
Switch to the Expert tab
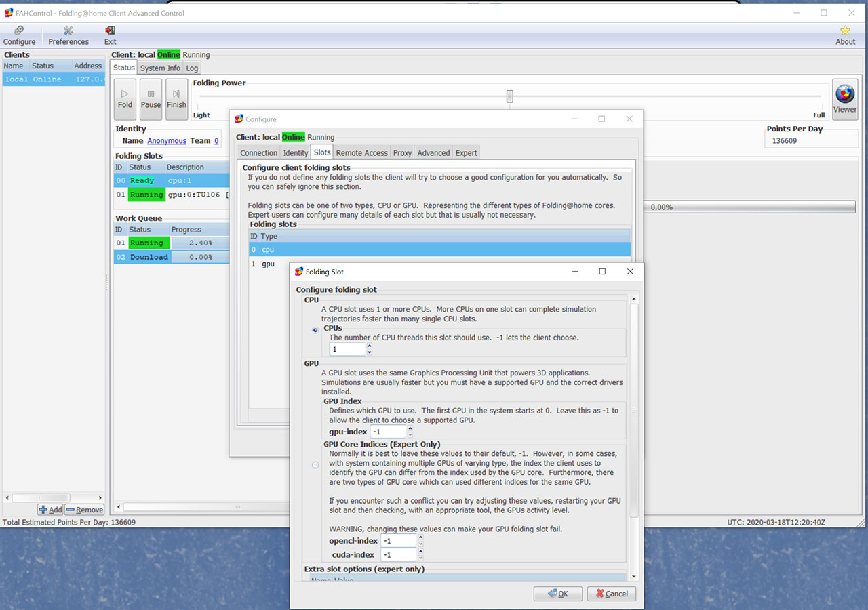coord(466,153)
